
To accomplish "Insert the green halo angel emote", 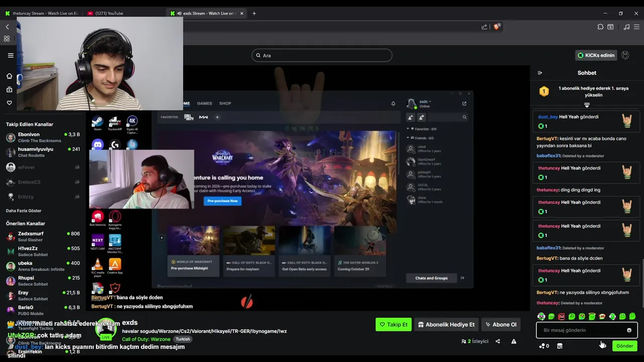I will pos(592,316).
